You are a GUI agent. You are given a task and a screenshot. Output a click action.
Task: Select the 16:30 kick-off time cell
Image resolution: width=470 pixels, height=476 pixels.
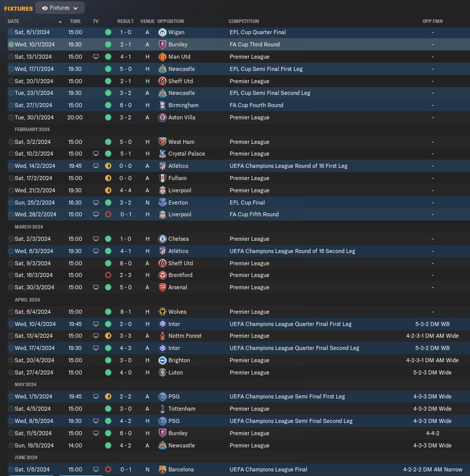pyautogui.click(x=75, y=203)
